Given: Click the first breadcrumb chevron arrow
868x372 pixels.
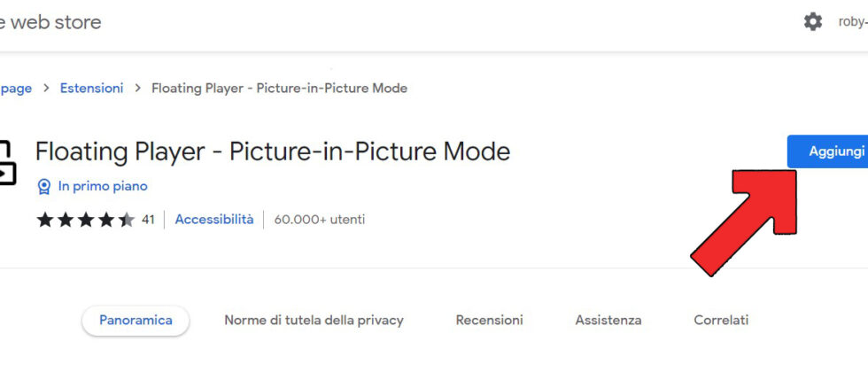Looking at the screenshot, I should point(46,89).
